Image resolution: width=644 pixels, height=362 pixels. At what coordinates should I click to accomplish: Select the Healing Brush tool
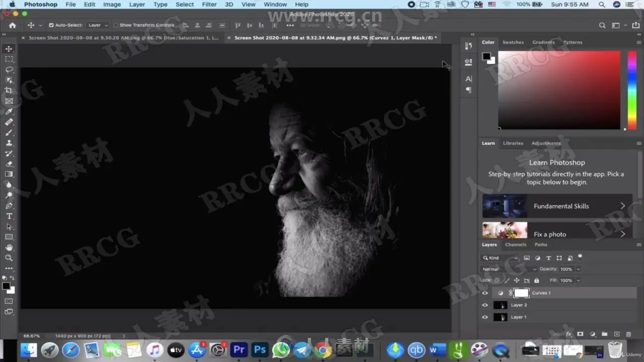(x=9, y=122)
